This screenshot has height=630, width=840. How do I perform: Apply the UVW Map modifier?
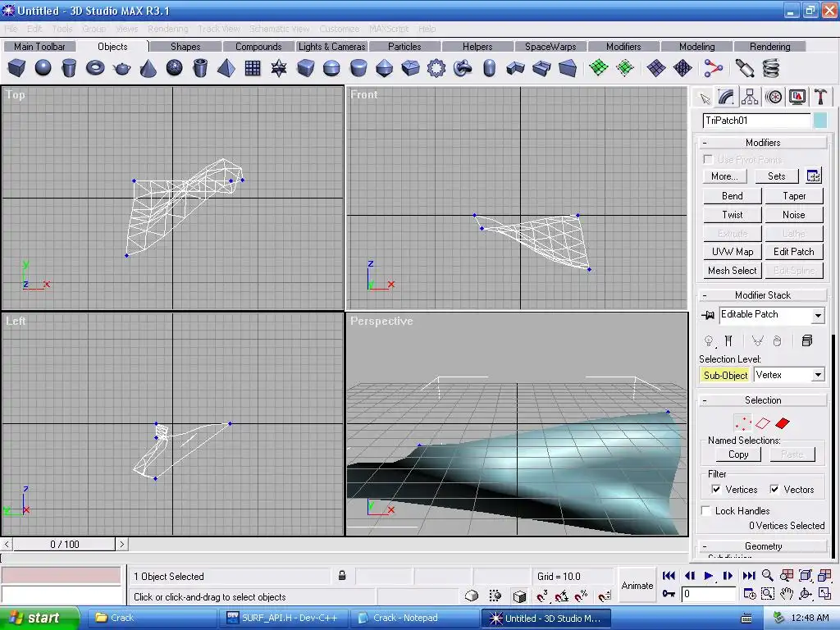click(x=733, y=252)
